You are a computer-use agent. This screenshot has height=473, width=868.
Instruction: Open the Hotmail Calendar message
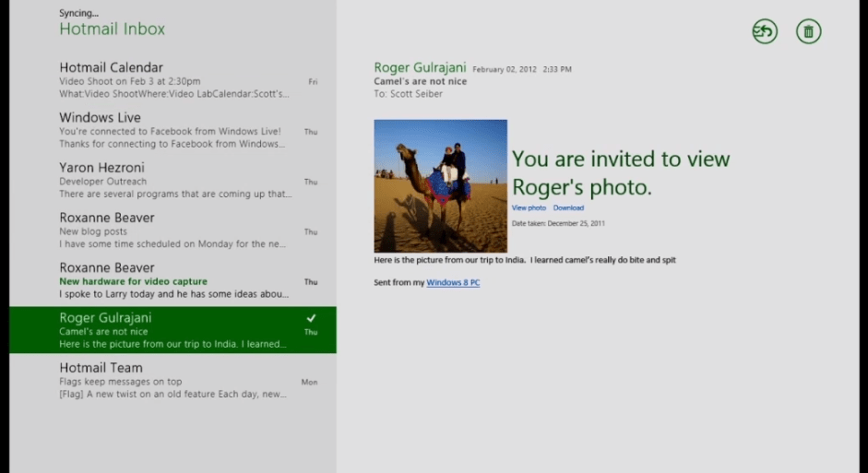click(172, 80)
